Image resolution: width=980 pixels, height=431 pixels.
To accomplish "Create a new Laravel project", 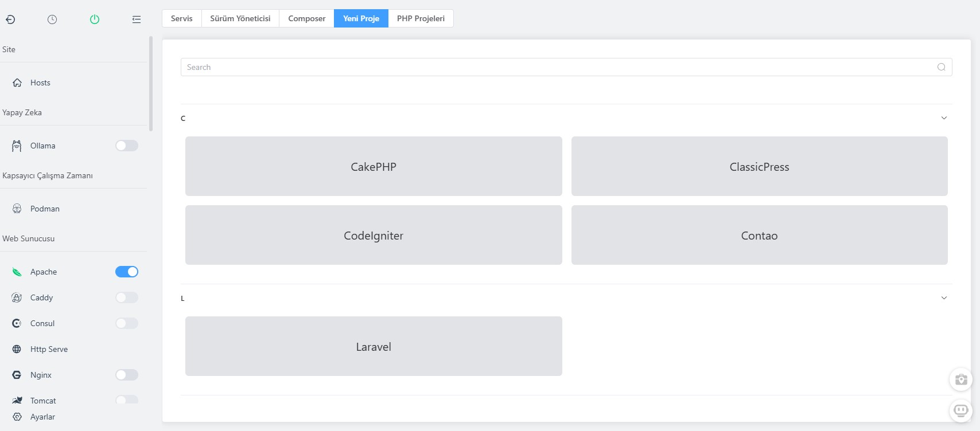I will click(x=374, y=346).
